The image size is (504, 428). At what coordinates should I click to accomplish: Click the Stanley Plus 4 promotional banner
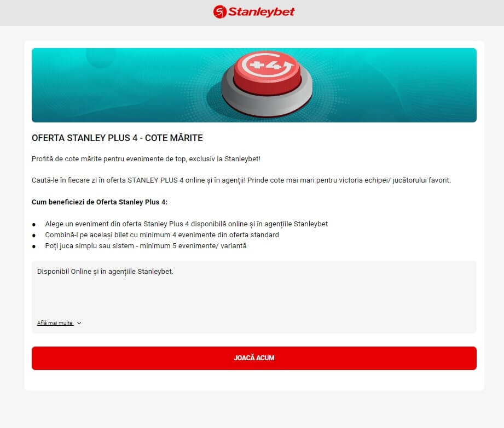click(254, 85)
